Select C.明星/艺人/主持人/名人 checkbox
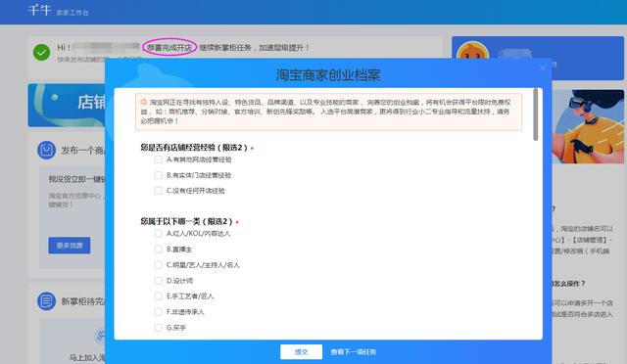The width and height of the screenshot is (627, 364). [159, 264]
